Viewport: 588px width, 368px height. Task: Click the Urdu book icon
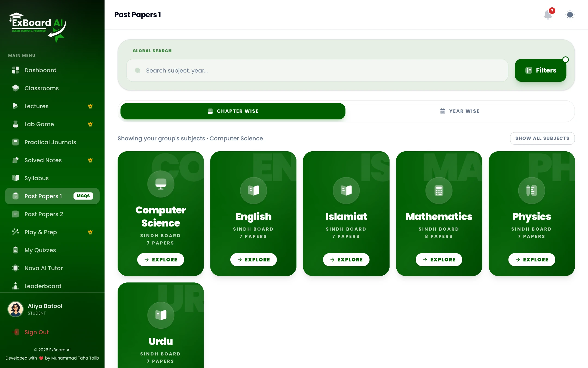pyautogui.click(x=161, y=315)
